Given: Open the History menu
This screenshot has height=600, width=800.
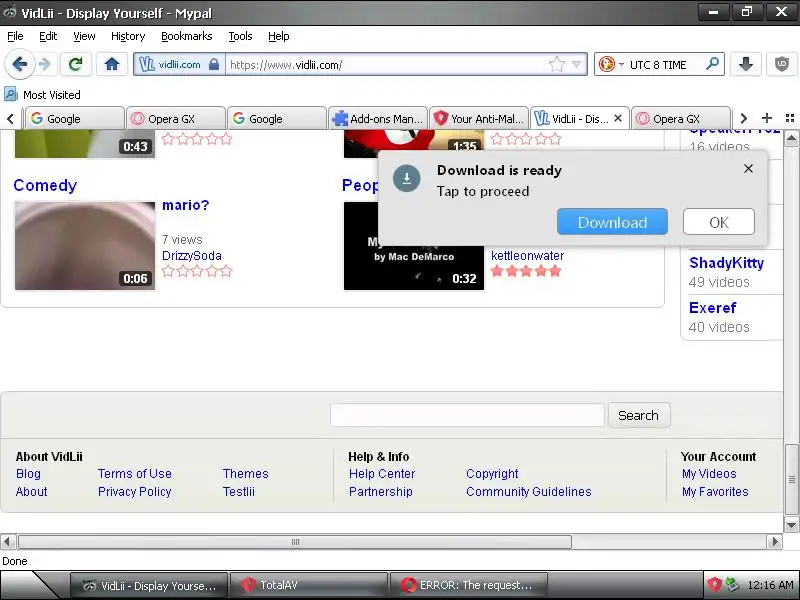Looking at the screenshot, I should pyautogui.click(x=128, y=36).
